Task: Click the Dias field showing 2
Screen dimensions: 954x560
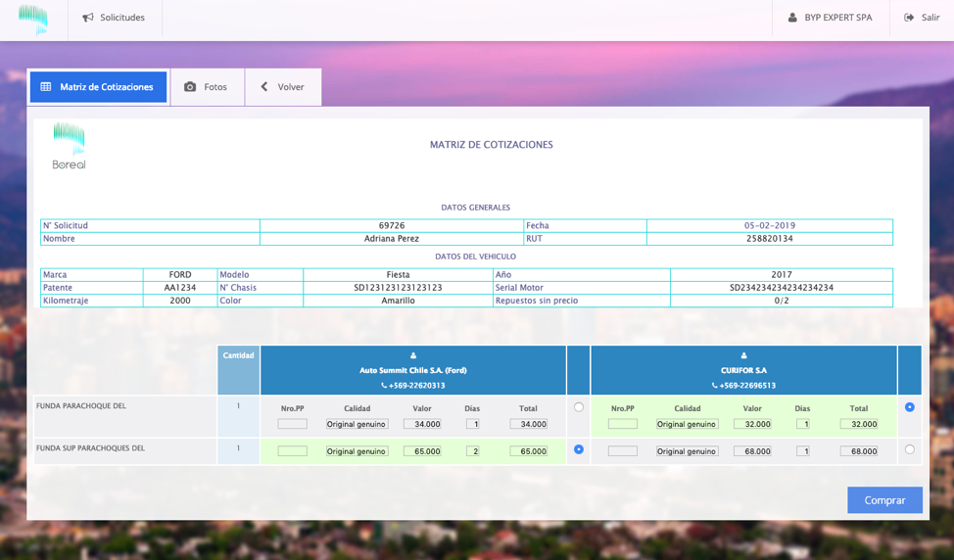Action: tap(472, 451)
